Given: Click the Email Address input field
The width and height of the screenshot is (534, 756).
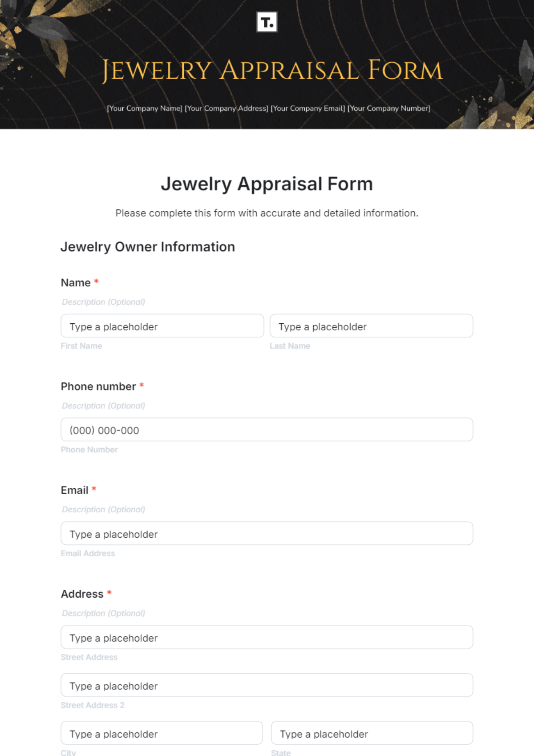Looking at the screenshot, I should point(267,533).
